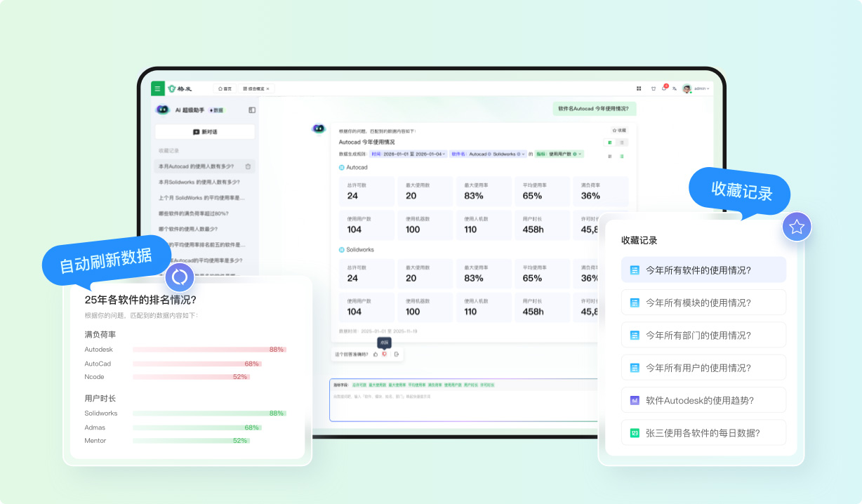Switch to the list view toggle
This screenshot has height=504, width=862.
622,142
